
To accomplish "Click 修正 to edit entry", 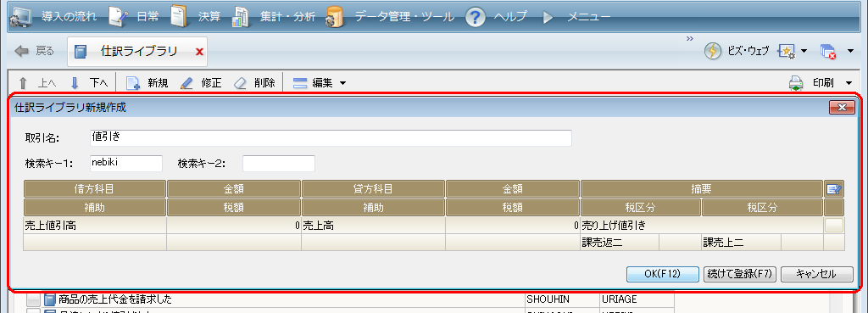I will (x=200, y=84).
